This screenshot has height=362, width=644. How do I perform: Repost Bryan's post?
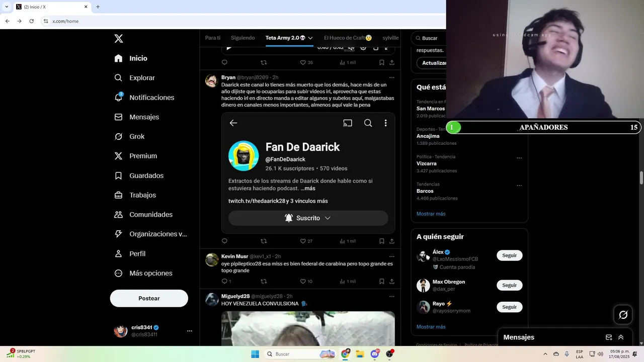pyautogui.click(x=264, y=241)
